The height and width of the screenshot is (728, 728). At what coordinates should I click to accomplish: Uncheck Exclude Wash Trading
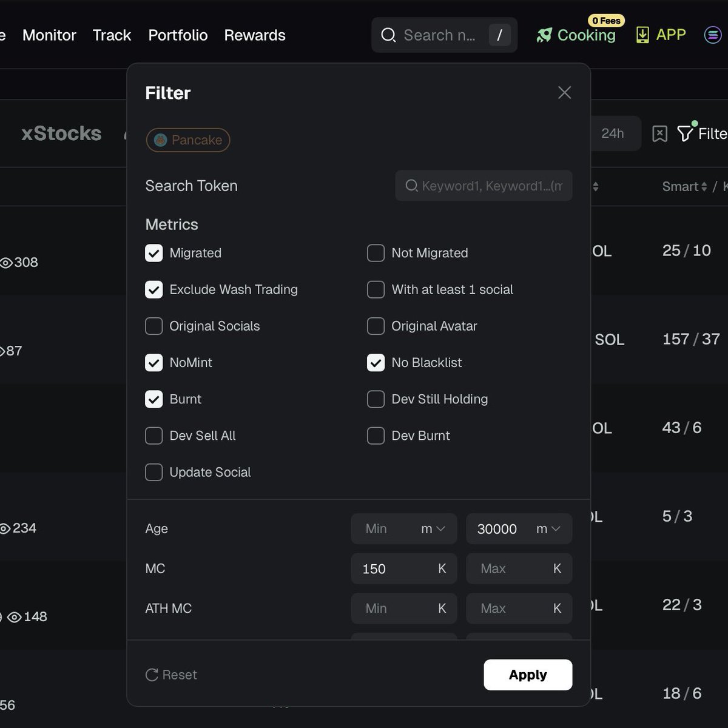point(154,289)
